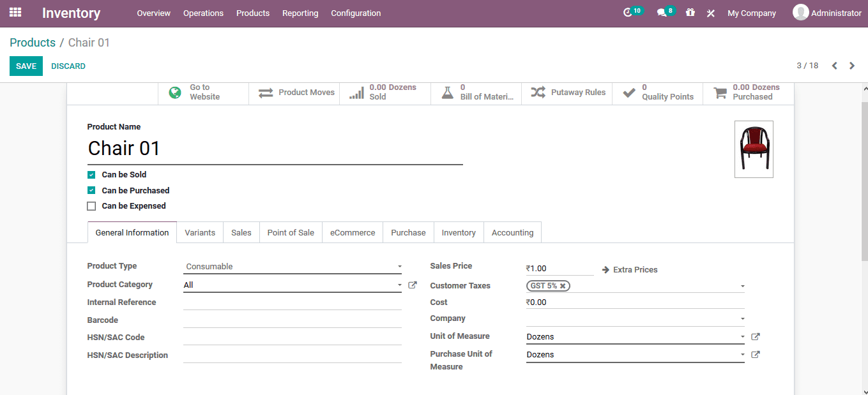Screen dimensions: 868x395
Task: View the Sold statistics button
Action: coord(383,92)
